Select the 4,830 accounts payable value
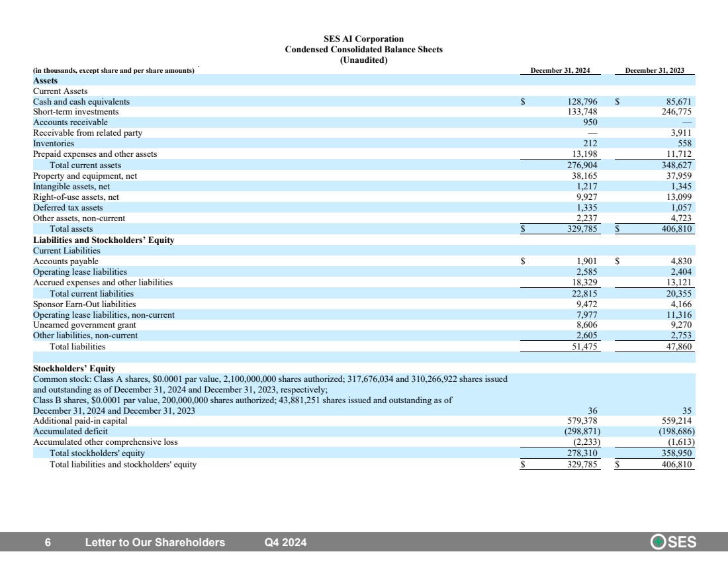This screenshot has width=728, height=562. (681, 261)
